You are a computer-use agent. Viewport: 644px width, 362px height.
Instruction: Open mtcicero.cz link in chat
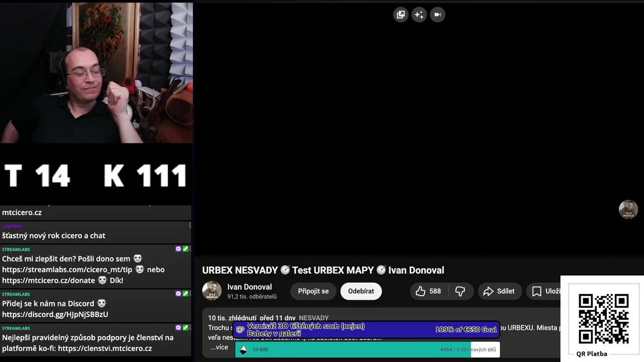click(x=22, y=212)
